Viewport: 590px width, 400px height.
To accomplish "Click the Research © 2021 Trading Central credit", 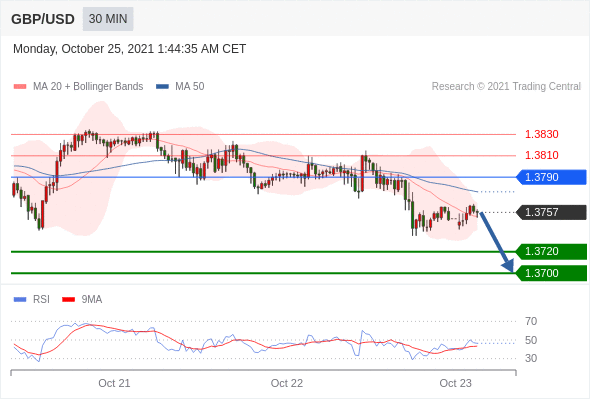I will tap(506, 87).
